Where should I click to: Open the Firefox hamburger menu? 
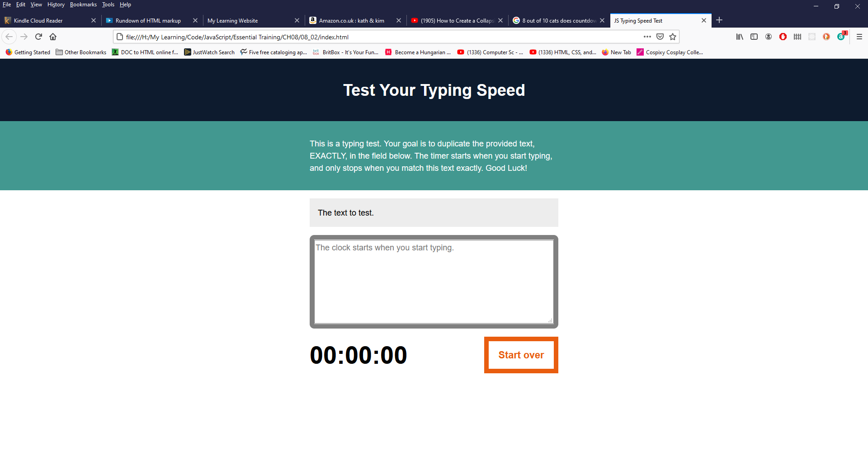[x=859, y=37]
